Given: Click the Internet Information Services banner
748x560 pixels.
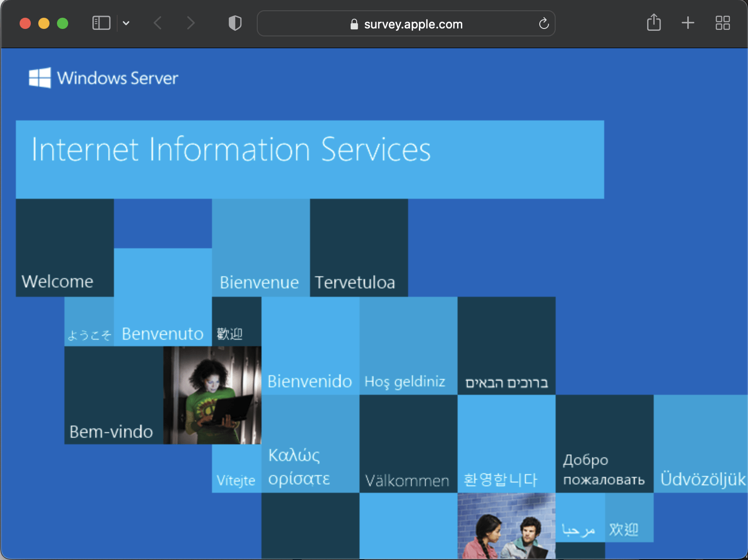Looking at the screenshot, I should 310,160.
